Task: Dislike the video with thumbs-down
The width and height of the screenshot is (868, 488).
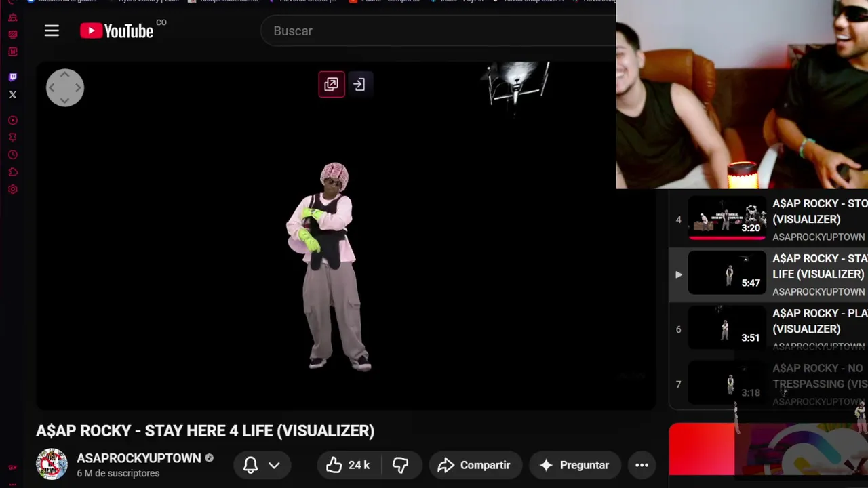Action: 400,465
